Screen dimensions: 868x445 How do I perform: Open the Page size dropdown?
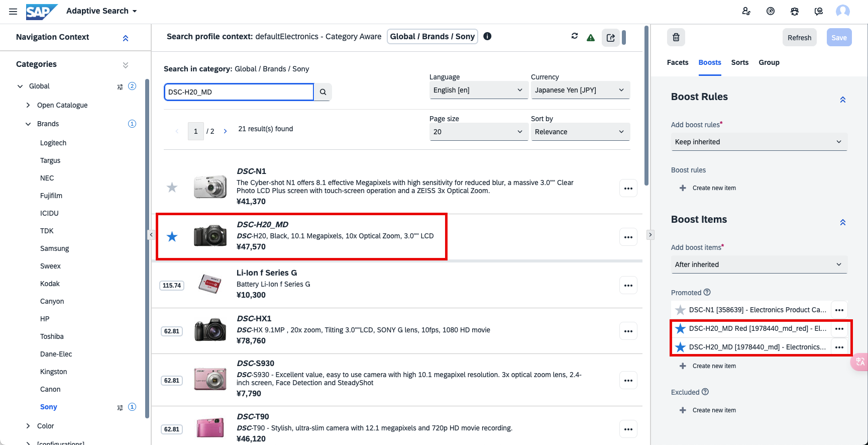479,132
